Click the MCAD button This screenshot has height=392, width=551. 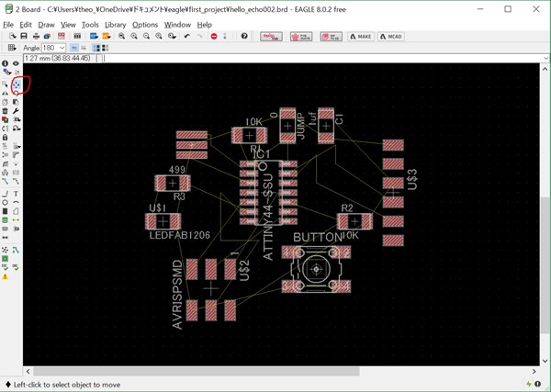391,36
